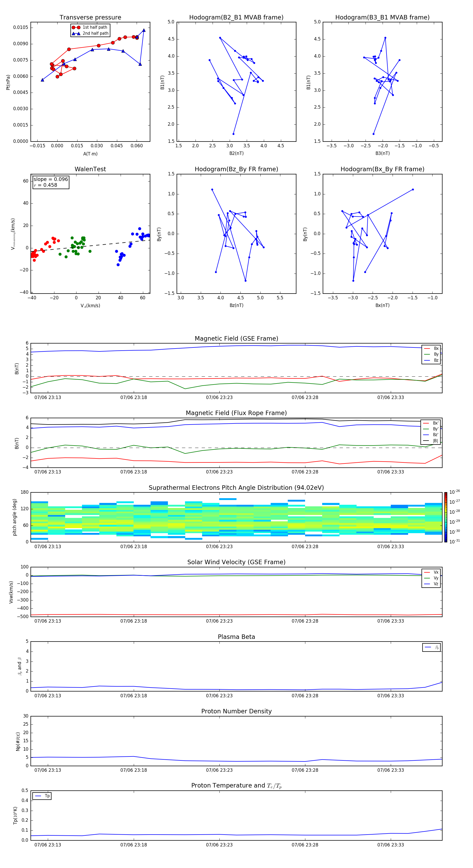Viewport: 473px width, 868px height.
Task: Click the 'Transverse pressure' plot title
Action: pyautogui.click(x=90, y=17)
